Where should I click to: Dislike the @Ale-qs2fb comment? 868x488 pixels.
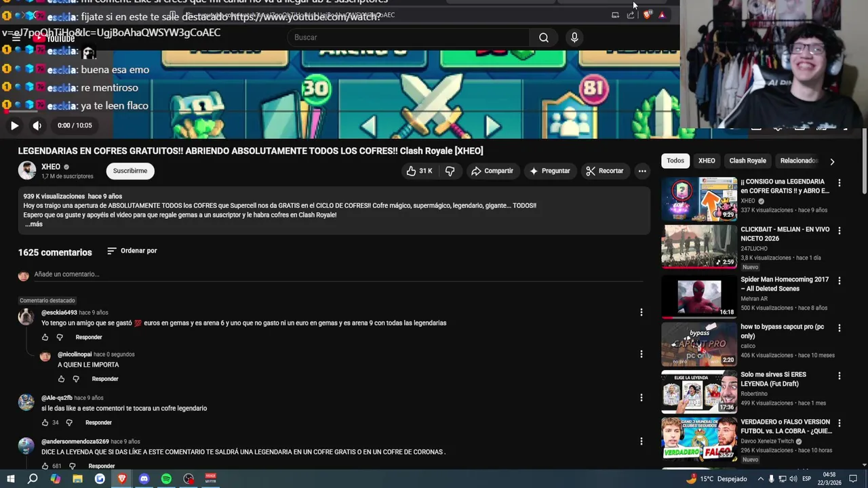coord(69,423)
